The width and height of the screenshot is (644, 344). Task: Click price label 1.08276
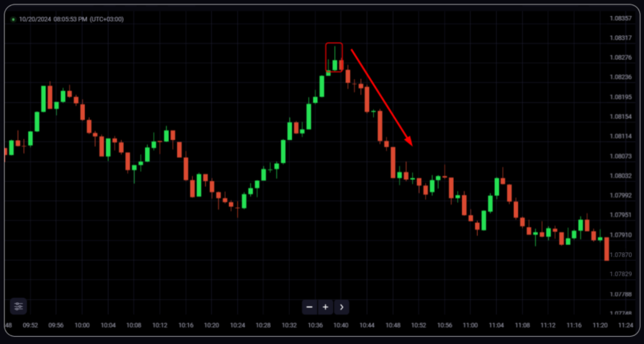pos(620,57)
